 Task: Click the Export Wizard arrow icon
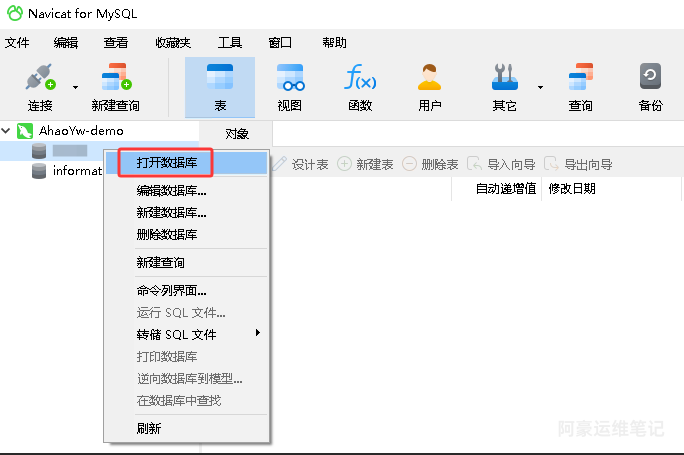pos(551,164)
